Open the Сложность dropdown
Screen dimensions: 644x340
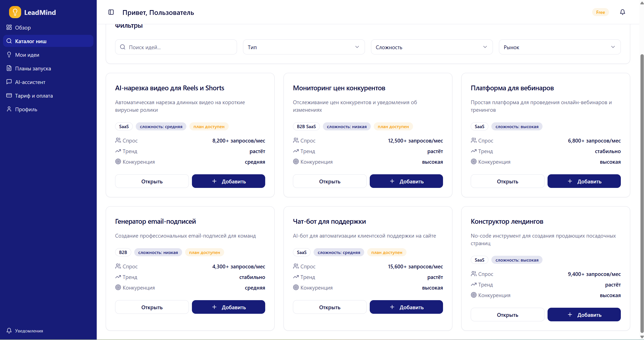pos(431,47)
